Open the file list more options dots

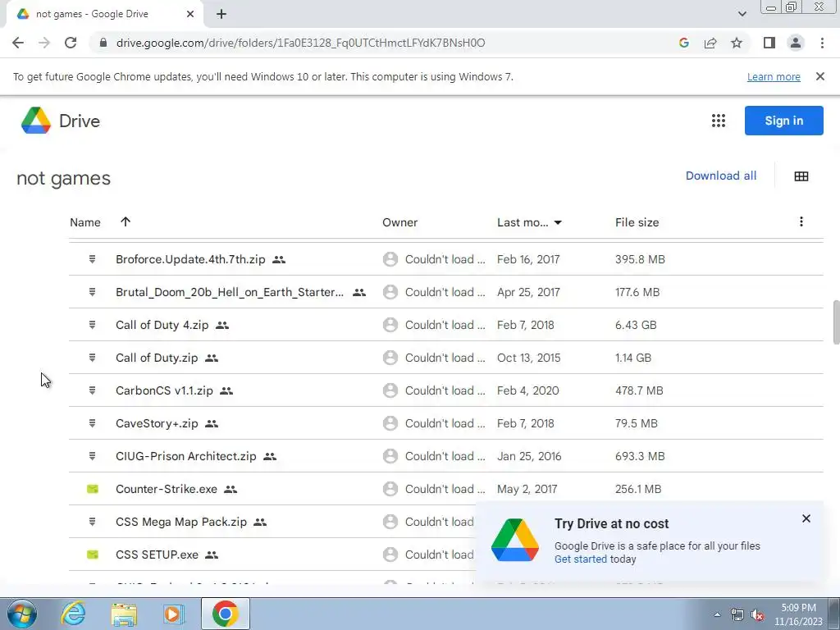(801, 221)
